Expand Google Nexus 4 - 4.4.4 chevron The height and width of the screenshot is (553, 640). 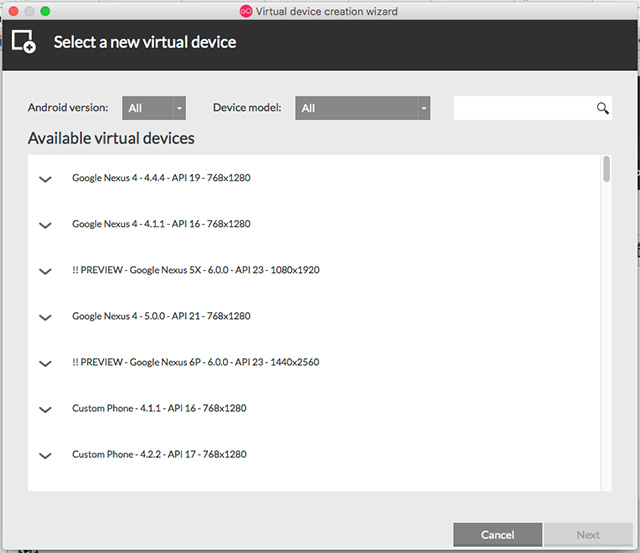click(45, 179)
